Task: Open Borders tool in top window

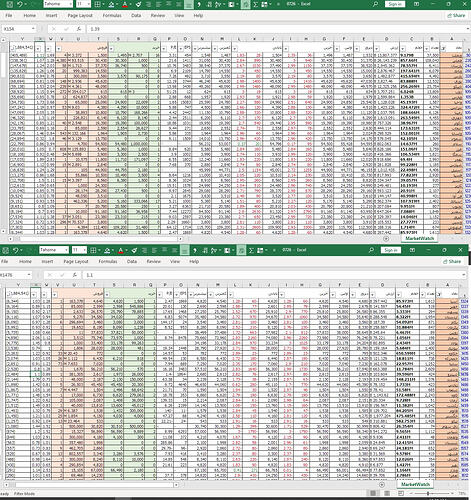Action: coord(98,4)
